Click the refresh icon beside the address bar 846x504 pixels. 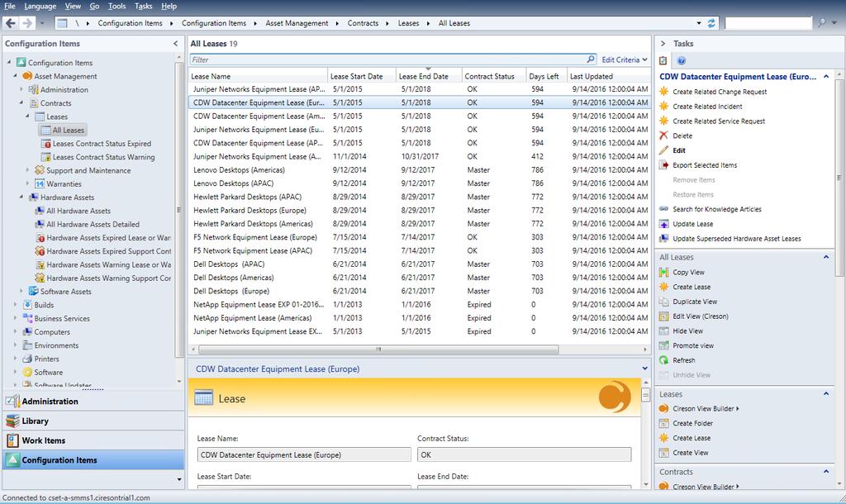pyautogui.click(x=711, y=23)
